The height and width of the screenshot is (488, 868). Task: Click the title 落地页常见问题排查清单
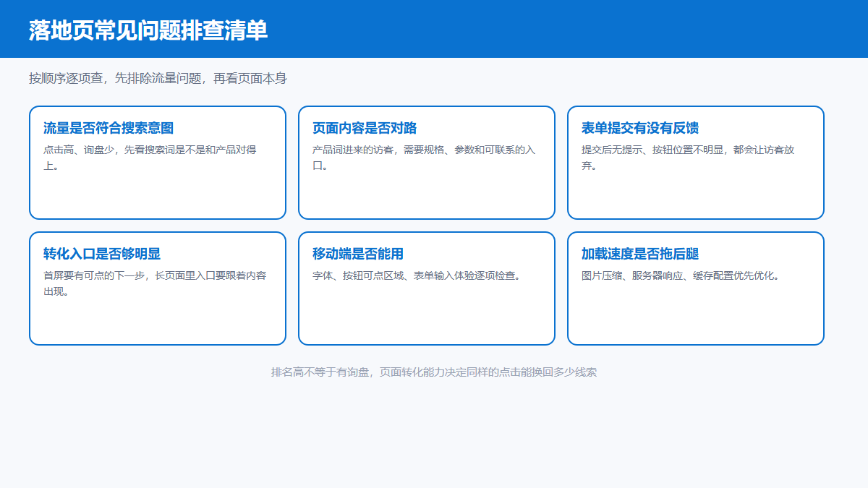148,30
